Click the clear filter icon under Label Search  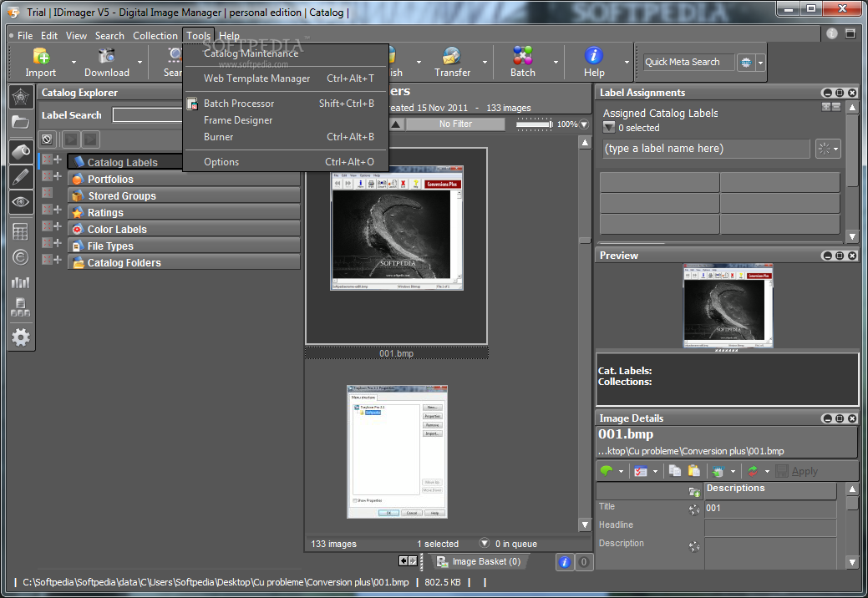point(47,139)
